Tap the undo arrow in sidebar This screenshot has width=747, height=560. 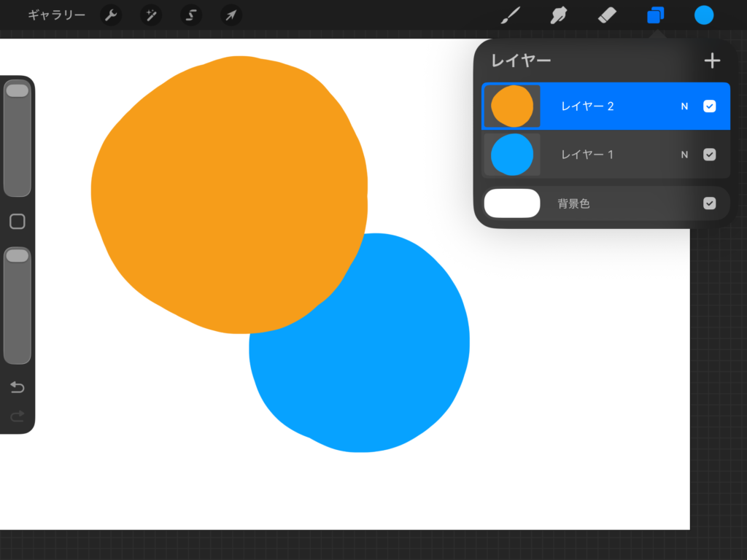coord(18,387)
